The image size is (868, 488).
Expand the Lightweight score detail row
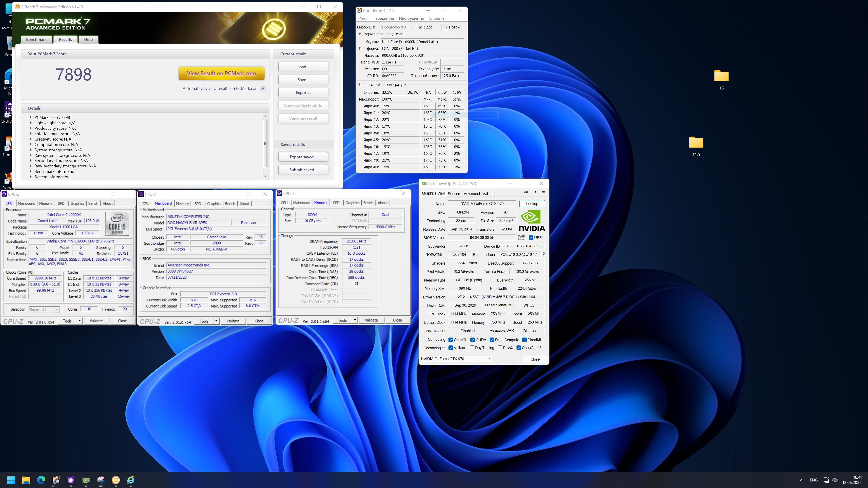click(31, 123)
